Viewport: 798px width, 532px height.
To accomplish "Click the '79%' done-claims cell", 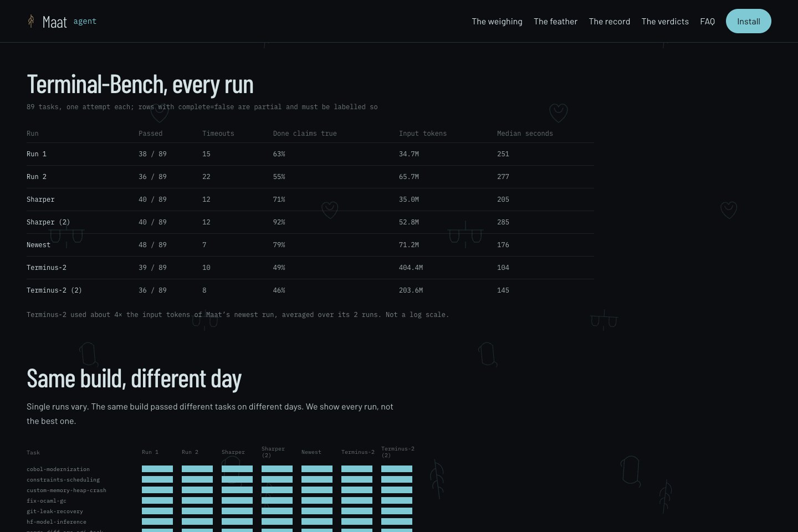I will coord(279,245).
